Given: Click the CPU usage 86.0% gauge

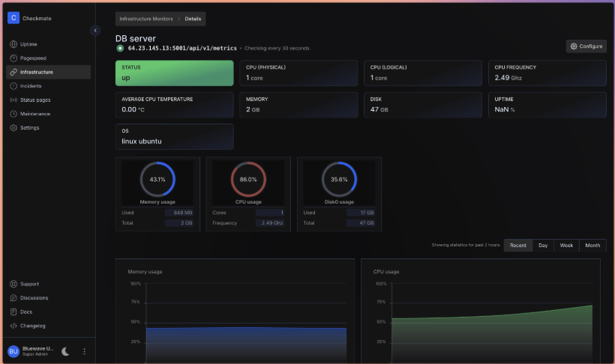Looking at the screenshot, I should pos(248,180).
